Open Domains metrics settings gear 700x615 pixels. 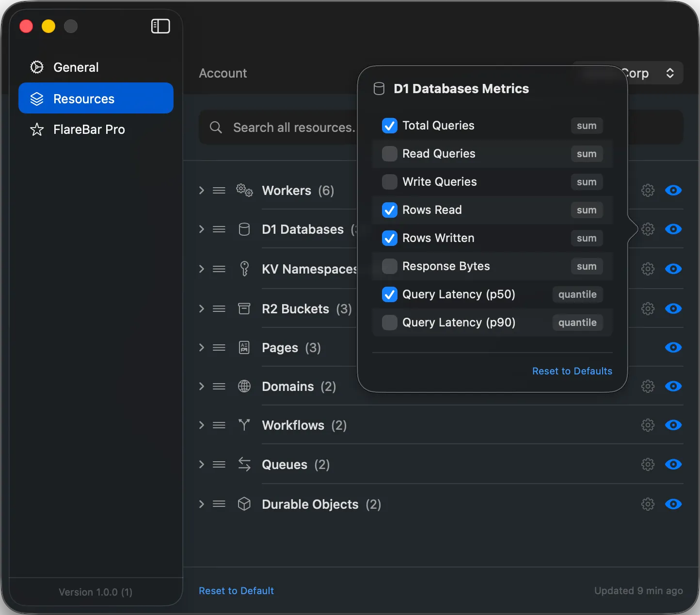648,386
